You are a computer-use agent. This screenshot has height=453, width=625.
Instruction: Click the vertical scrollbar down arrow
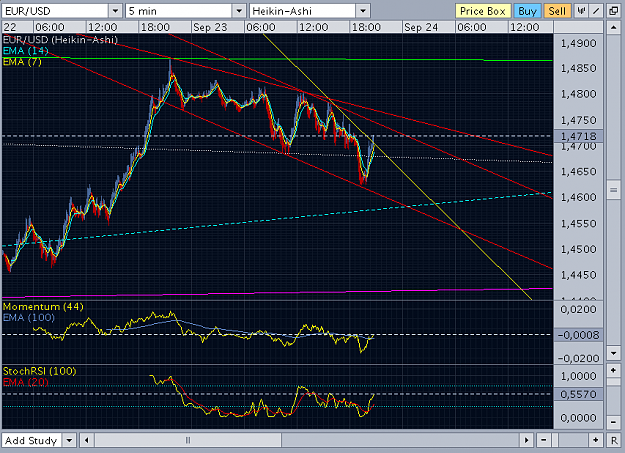[613, 353]
